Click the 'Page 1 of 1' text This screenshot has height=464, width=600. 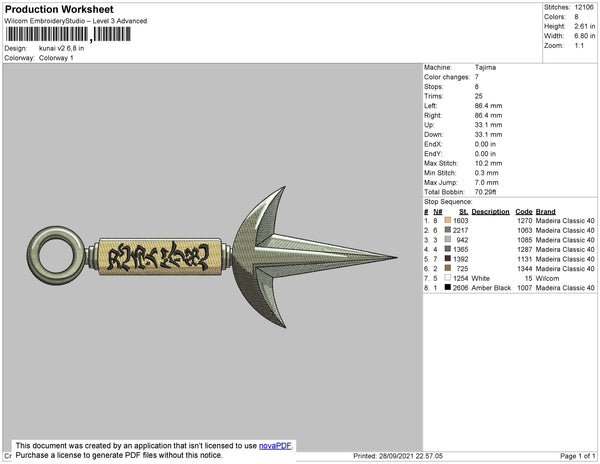click(578, 456)
